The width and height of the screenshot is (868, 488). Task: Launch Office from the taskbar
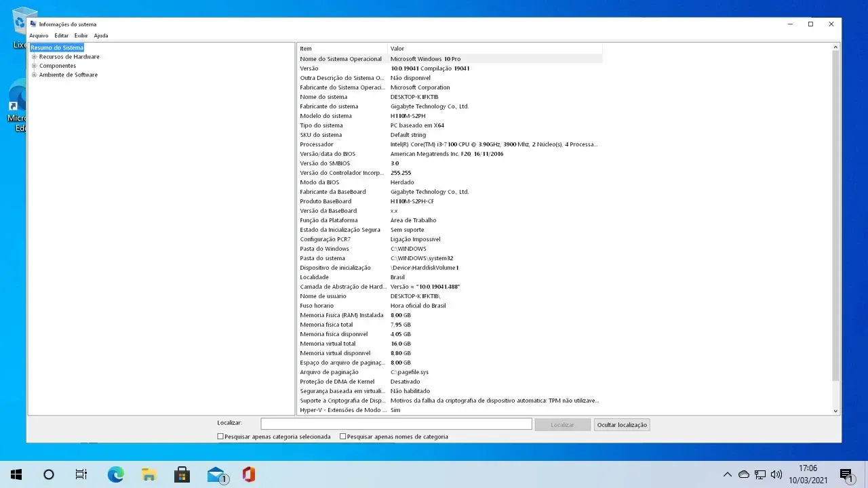click(x=249, y=474)
